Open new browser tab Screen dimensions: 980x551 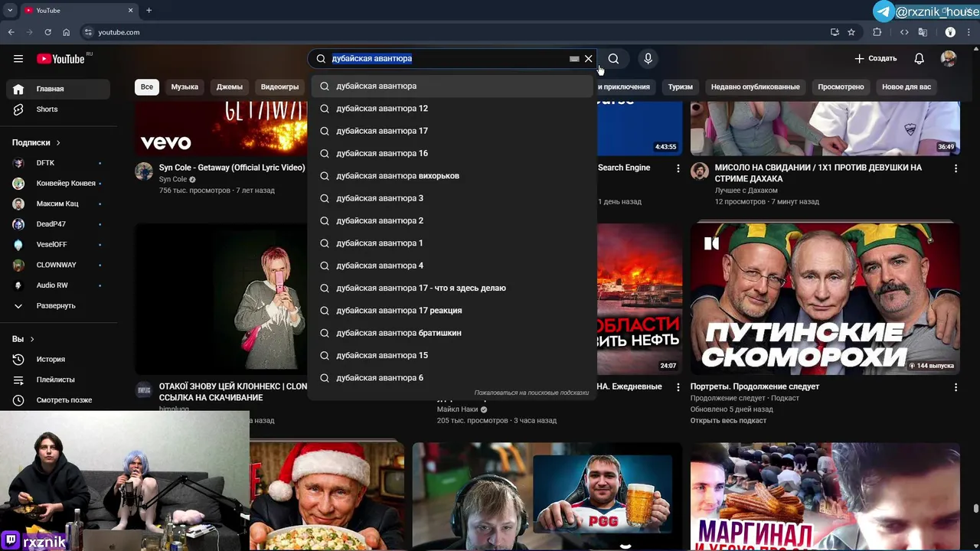click(x=149, y=11)
